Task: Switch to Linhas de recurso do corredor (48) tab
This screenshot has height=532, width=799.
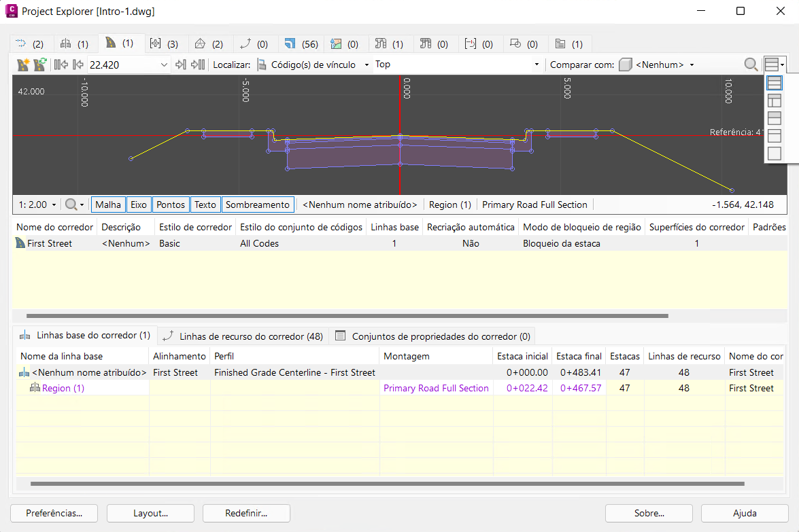Action: pos(243,336)
